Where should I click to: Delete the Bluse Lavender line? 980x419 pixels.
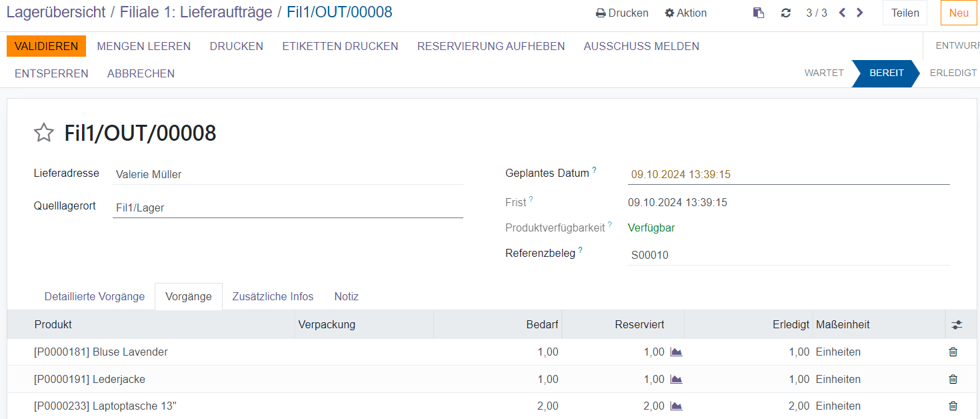tap(953, 352)
